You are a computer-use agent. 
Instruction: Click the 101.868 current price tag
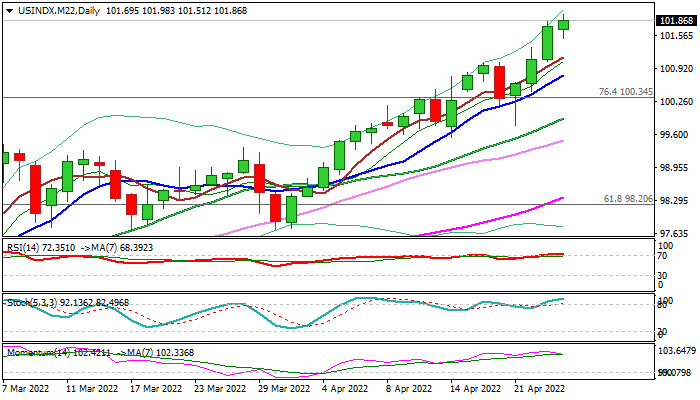(x=676, y=21)
